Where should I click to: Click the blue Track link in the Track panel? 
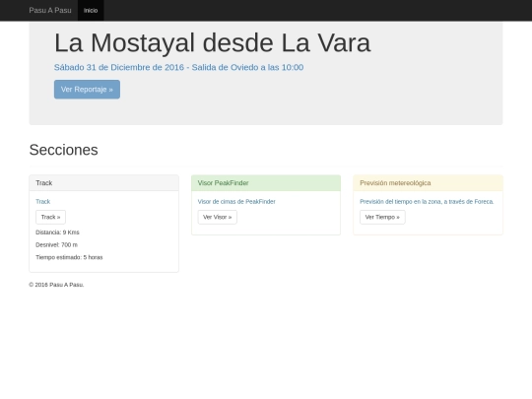[x=42, y=202]
